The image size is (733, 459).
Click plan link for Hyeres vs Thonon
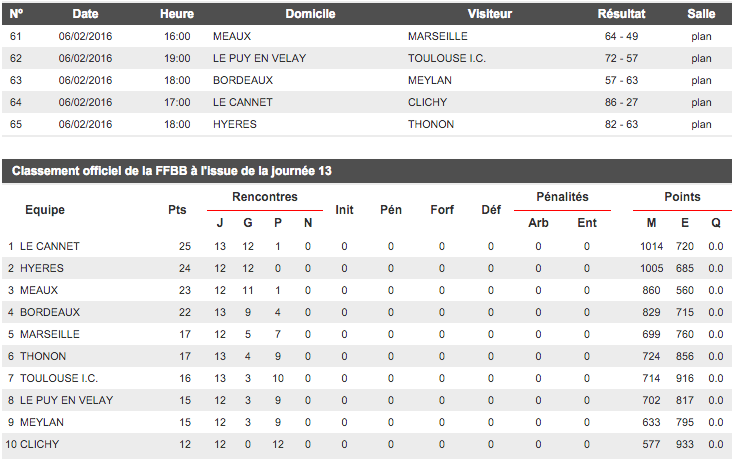click(701, 124)
